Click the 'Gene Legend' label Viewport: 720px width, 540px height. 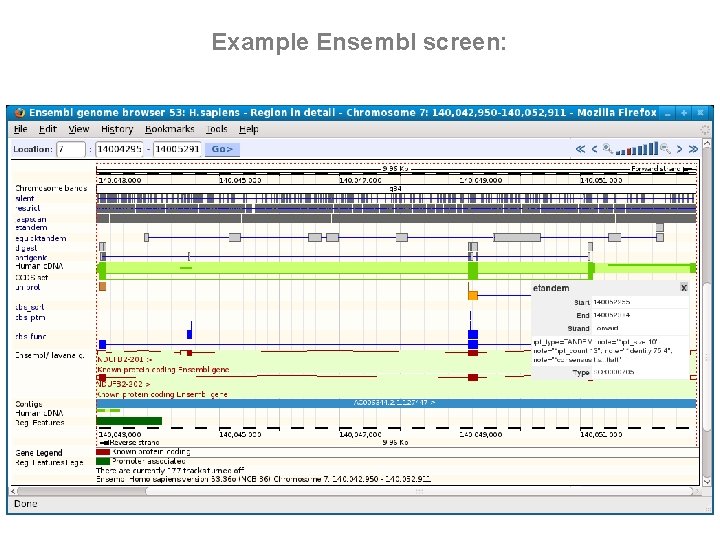tap(39, 453)
